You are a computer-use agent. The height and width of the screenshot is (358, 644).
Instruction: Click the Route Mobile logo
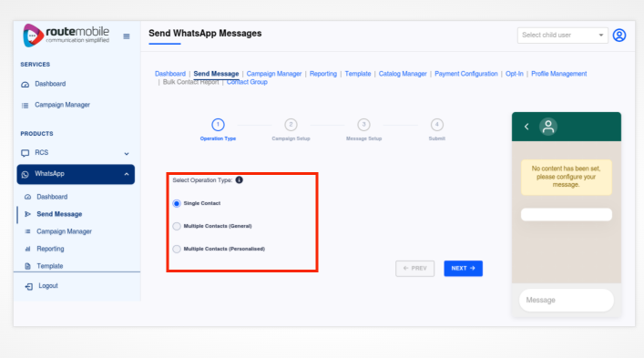[66, 36]
